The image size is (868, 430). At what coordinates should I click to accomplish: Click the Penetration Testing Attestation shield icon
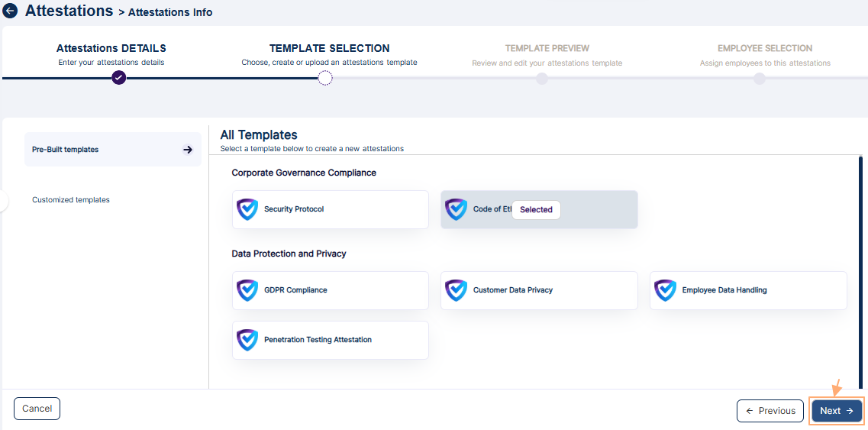(x=247, y=340)
